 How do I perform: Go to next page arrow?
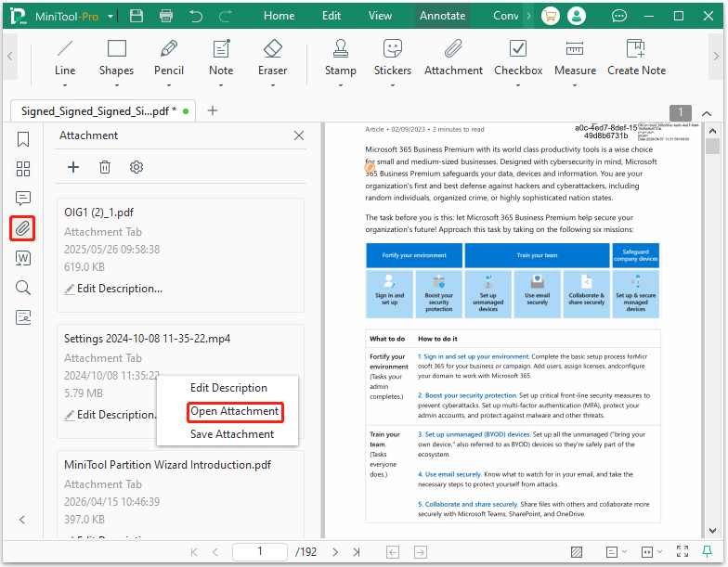click(335, 552)
